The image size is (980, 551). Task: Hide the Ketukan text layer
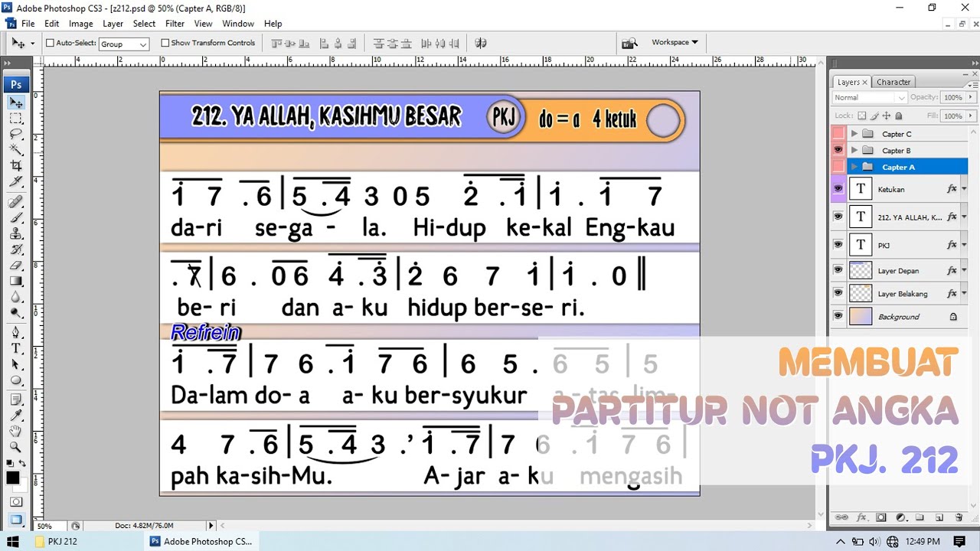tap(838, 189)
